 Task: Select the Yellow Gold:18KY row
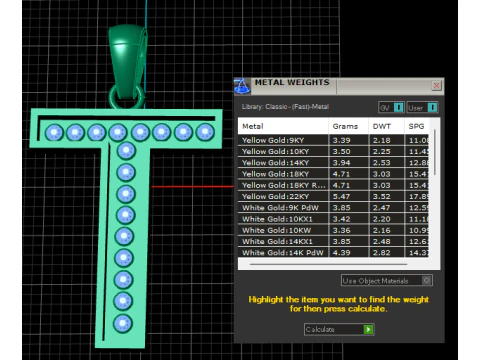pos(333,174)
